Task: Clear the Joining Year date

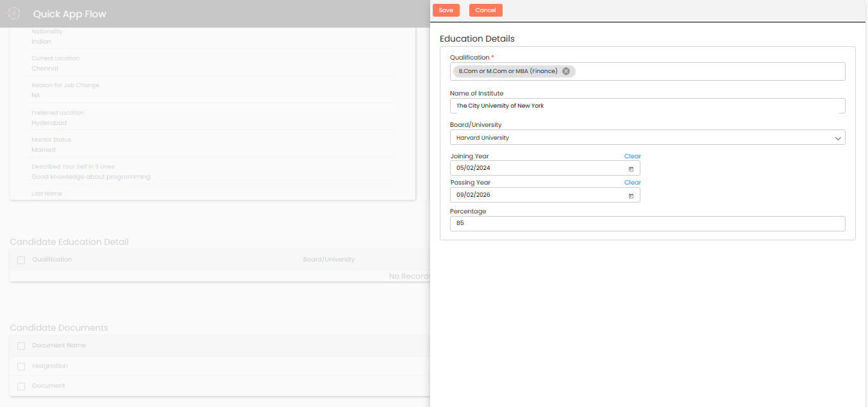Action: [632, 156]
